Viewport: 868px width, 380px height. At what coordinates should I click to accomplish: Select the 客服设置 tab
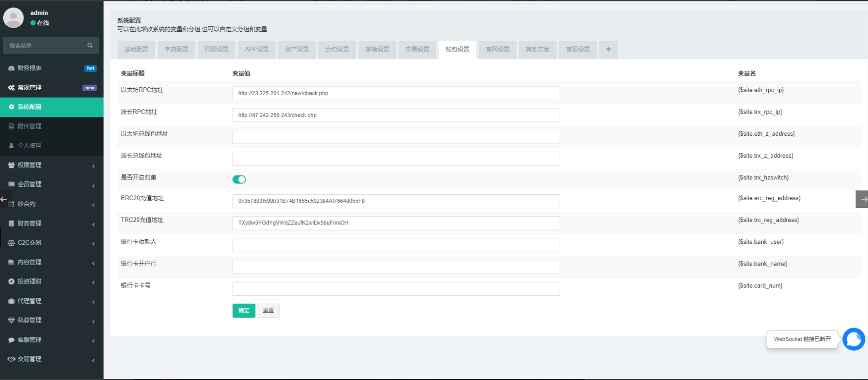click(x=578, y=49)
